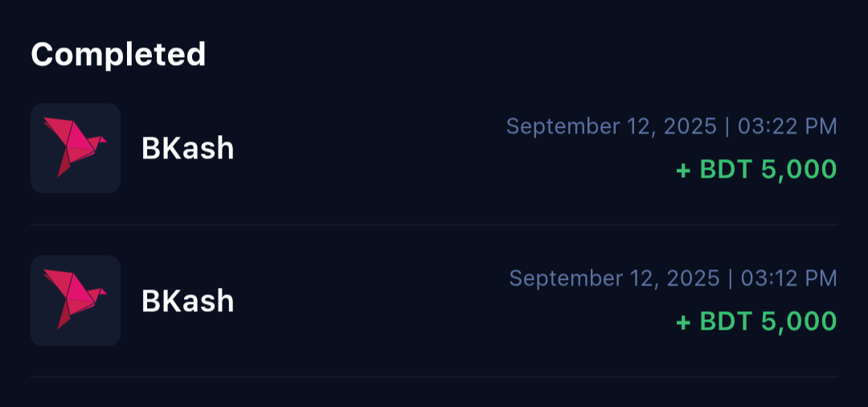The image size is (868, 407).
Task: Select the BKash name in the 03:12 PM transaction
Action: (x=187, y=301)
